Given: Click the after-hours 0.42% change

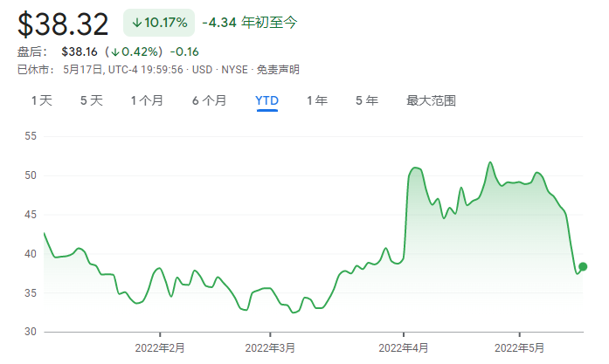Looking at the screenshot, I should click(135, 52).
